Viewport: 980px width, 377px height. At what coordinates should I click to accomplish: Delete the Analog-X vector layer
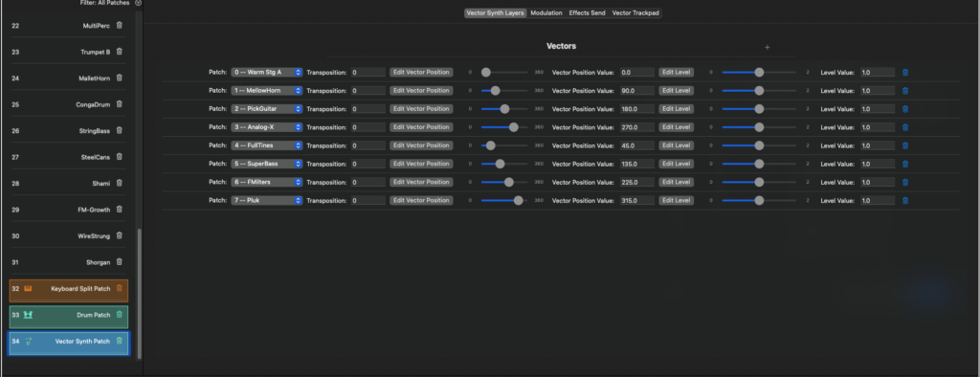[x=905, y=127]
